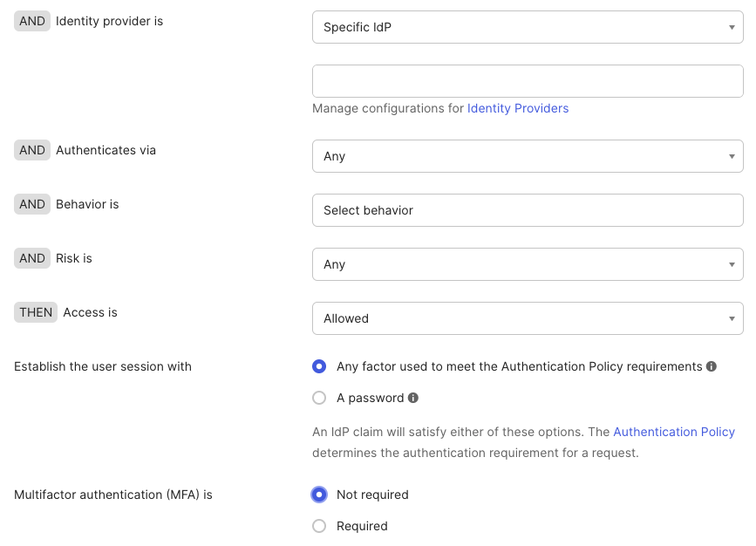The height and width of the screenshot is (546, 756).
Task: Click the info icon beside "Any factor used" option
Action: (711, 366)
